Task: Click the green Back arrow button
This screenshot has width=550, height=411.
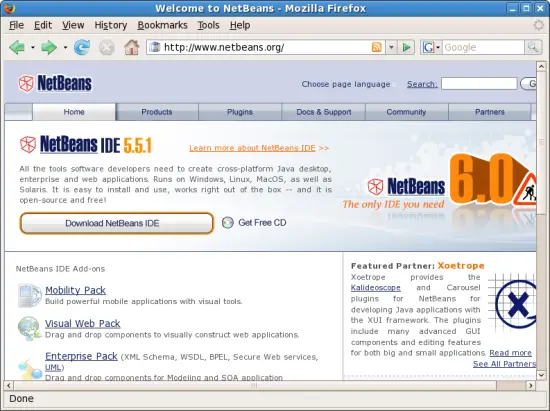Action: (x=17, y=47)
